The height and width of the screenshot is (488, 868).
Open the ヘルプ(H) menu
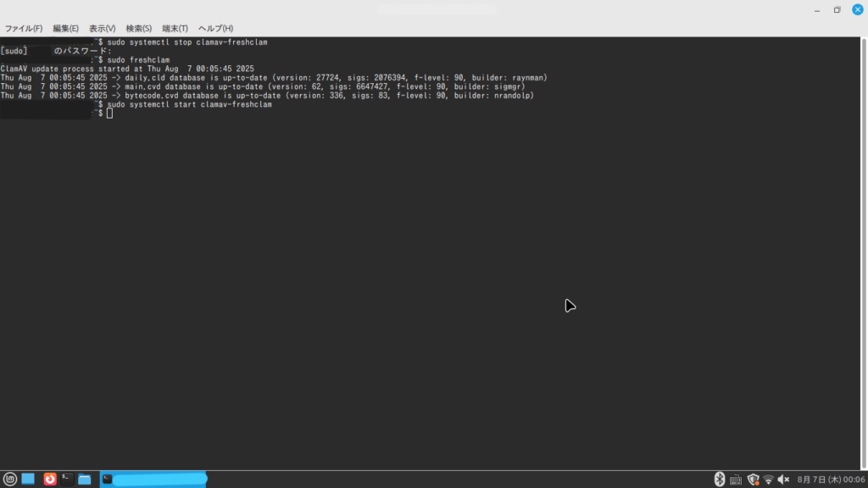(215, 28)
